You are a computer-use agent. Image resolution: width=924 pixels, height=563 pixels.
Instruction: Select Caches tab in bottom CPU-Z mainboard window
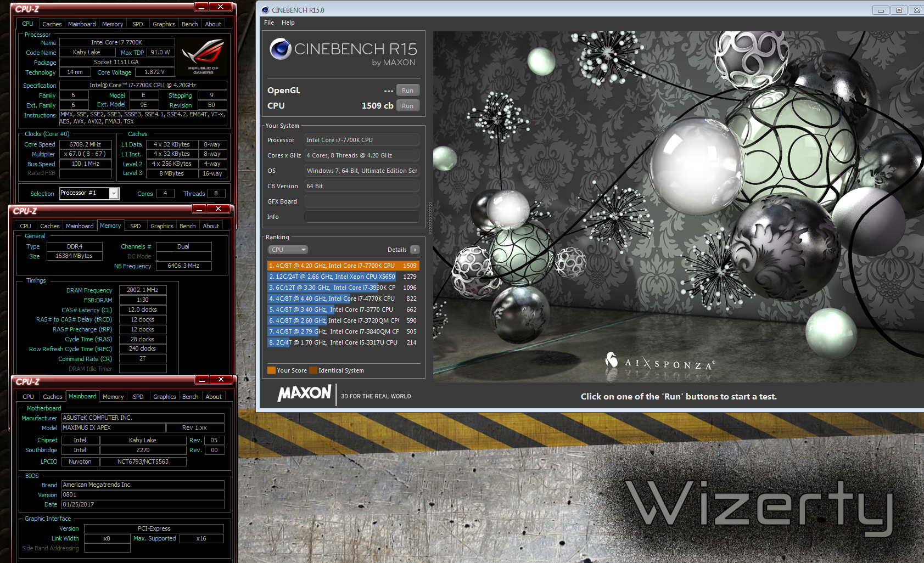pos(53,397)
